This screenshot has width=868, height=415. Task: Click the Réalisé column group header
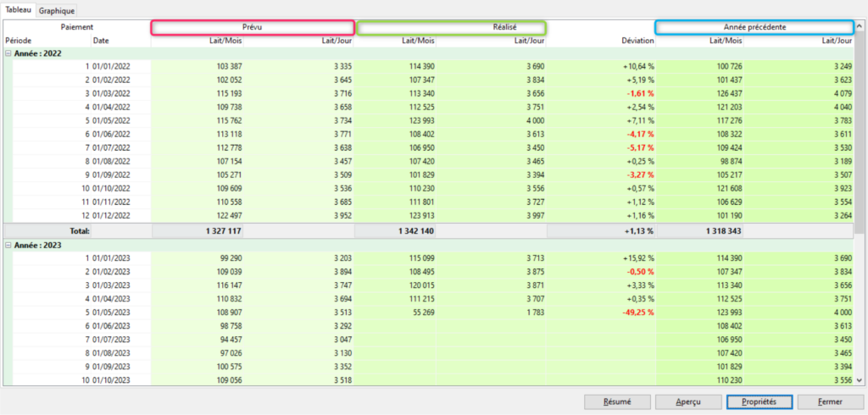[x=451, y=27]
